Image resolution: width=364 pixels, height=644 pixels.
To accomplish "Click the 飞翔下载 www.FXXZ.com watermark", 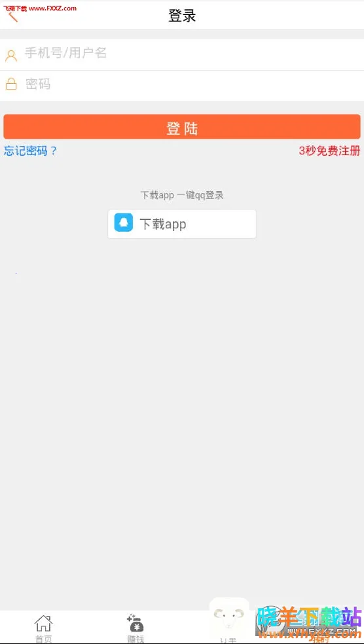I will pos(40,9).
